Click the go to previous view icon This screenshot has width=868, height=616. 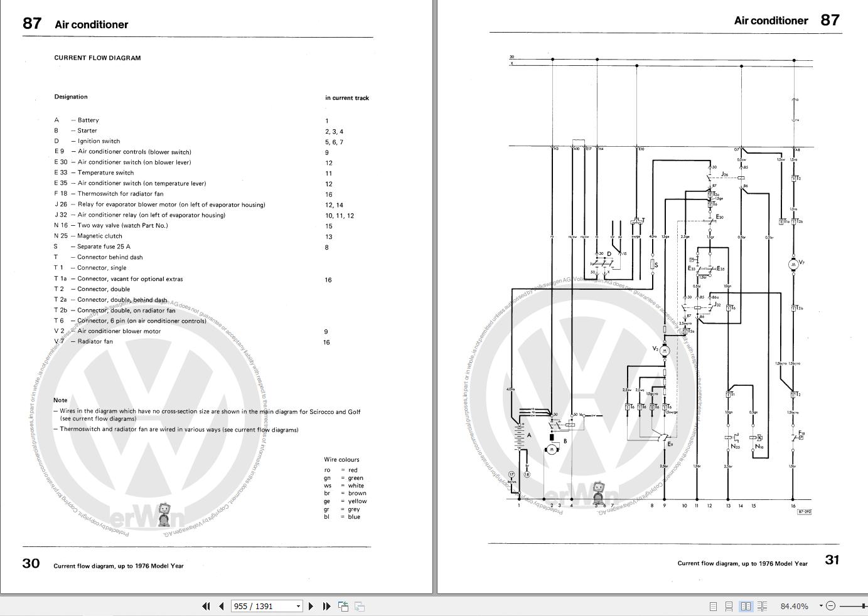pyautogui.click(x=343, y=606)
